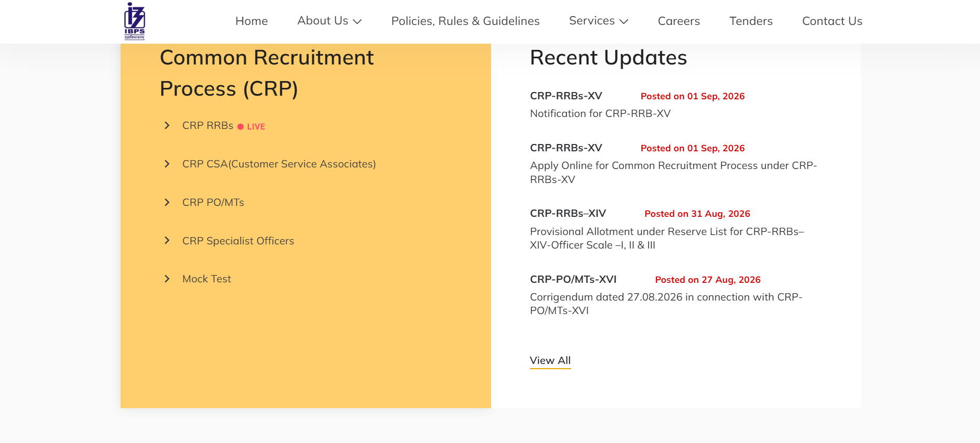Open the Tenders page
Viewport: 980px width, 443px height.
click(751, 21)
